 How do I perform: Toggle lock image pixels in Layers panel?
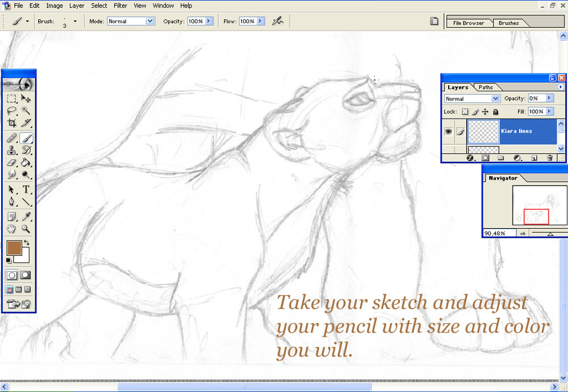coord(475,112)
